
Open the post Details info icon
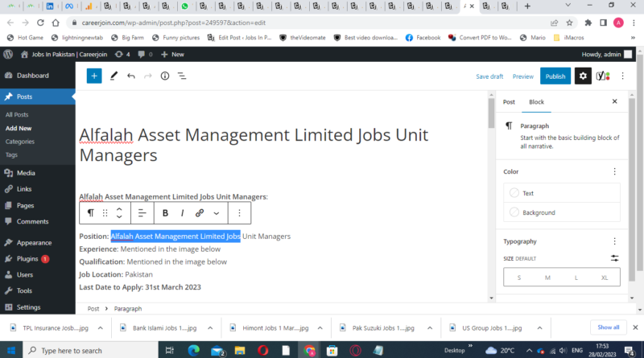tap(165, 76)
